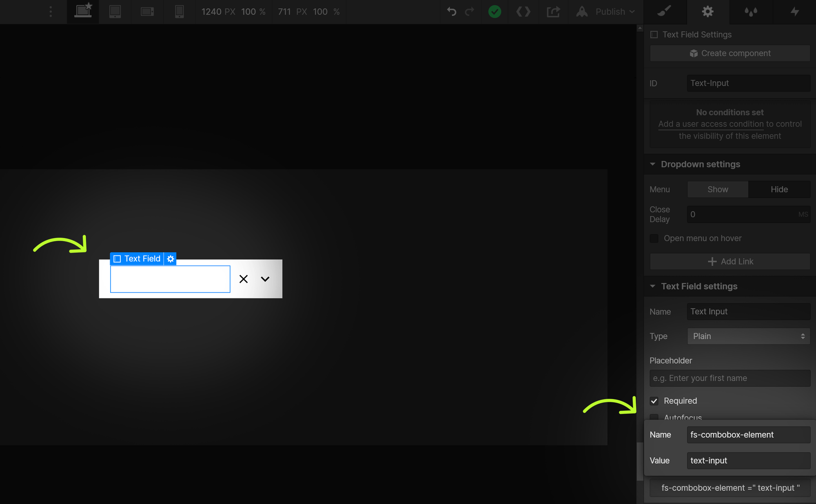Open the Text Field element settings gear

[170, 259]
